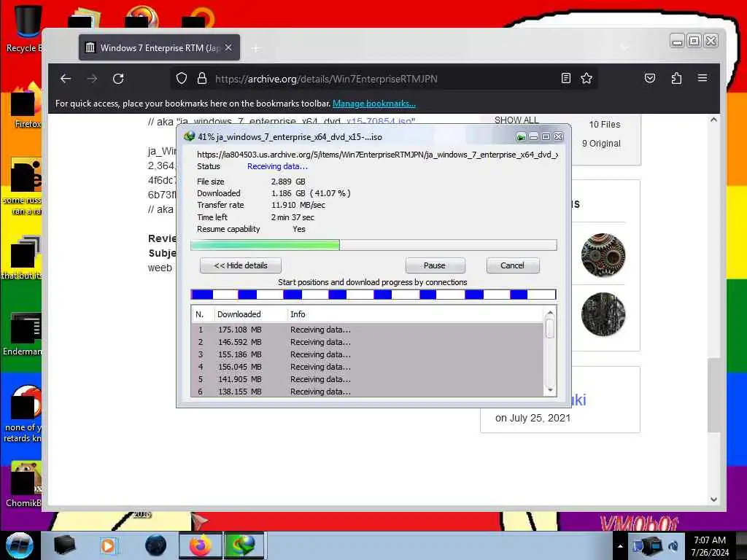Click the Info column header
This screenshot has height=560, width=747.
tap(414, 314)
